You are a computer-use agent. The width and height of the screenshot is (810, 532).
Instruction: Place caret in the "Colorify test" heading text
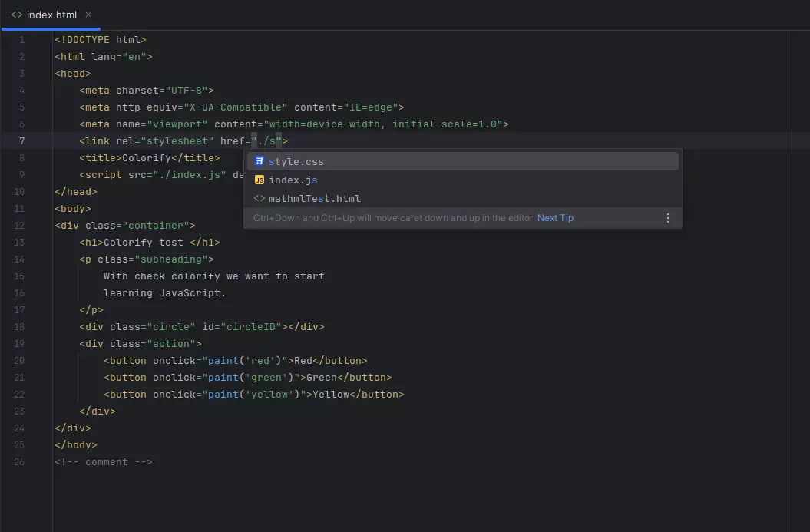pyautogui.click(x=144, y=243)
